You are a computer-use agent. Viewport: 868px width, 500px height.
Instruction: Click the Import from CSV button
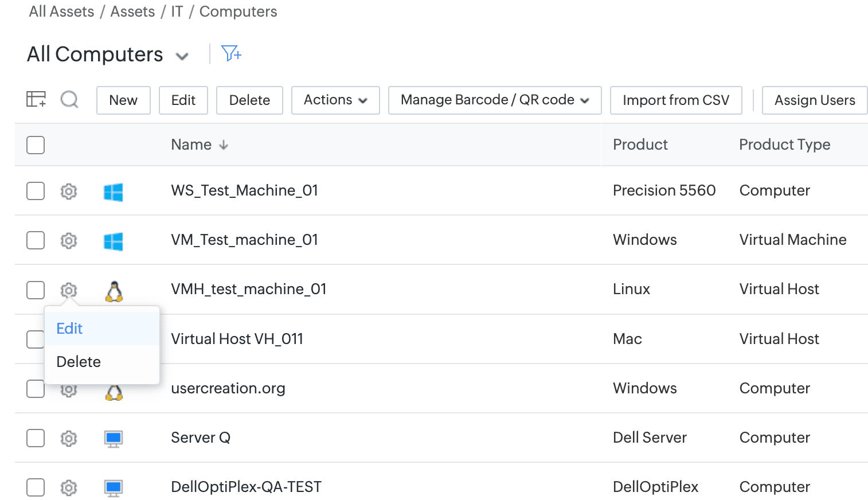pyautogui.click(x=675, y=100)
